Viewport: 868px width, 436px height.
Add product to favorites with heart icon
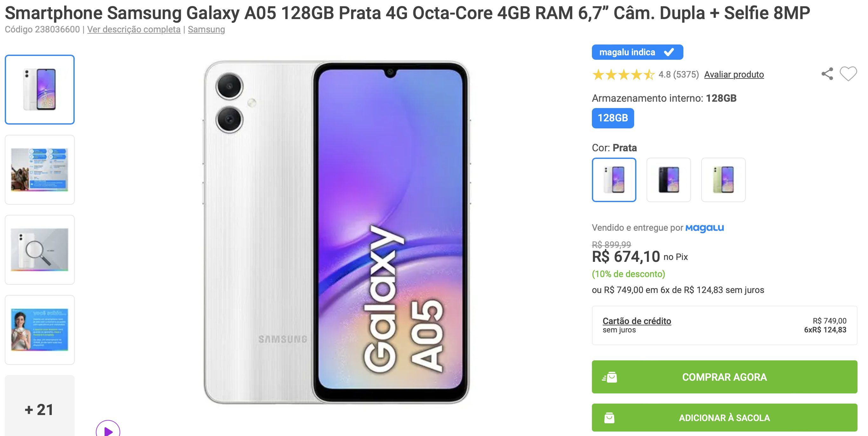coord(848,74)
